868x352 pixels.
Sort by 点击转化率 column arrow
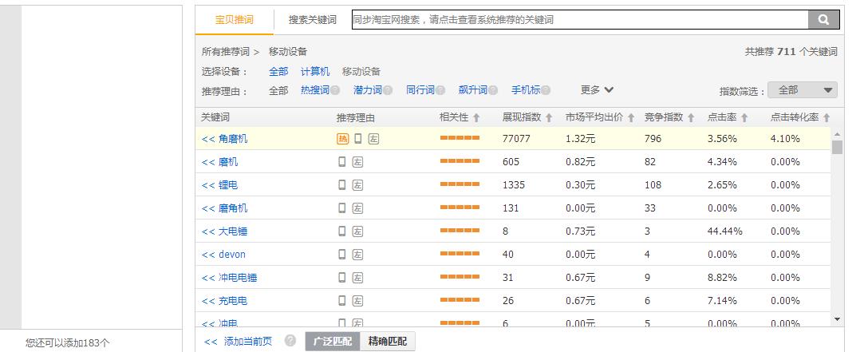tap(827, 118)
